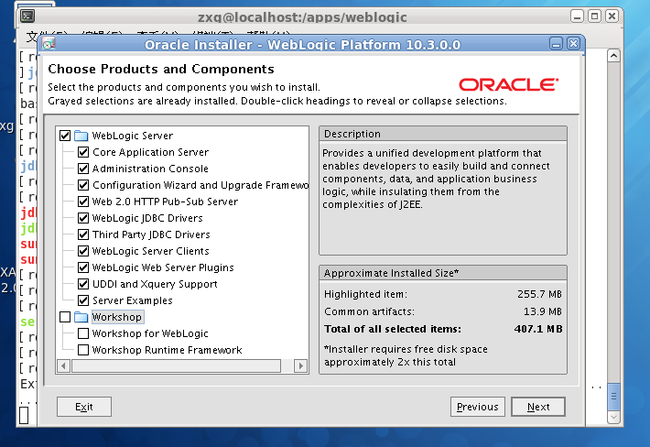Toggle Web 2.0 HTTP Pub-Sub Server checkbox
The image size is (650, 447).
point(83,202)
